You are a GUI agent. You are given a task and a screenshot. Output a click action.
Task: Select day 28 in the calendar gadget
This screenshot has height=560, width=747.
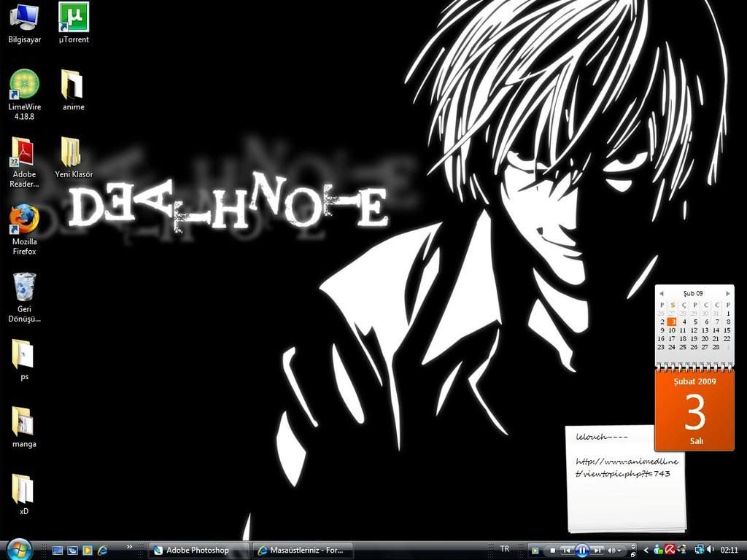pos(716,347)
